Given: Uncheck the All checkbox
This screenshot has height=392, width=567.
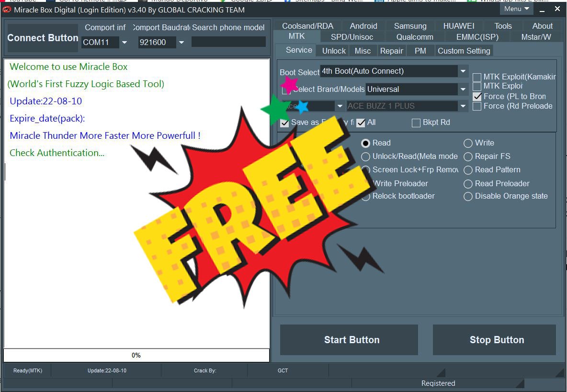Looking at the screenshot, I should pyautogui.click(x=361, y=123).
